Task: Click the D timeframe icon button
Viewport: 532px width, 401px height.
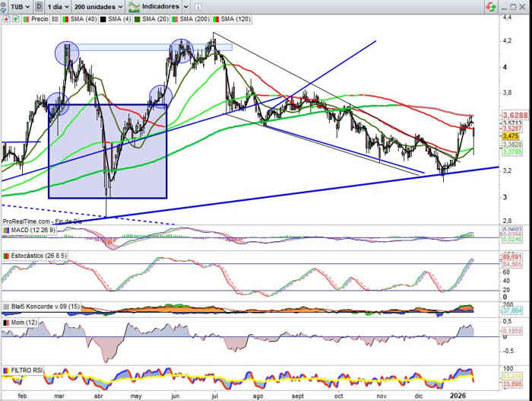Action: click(x=38, y=6)
